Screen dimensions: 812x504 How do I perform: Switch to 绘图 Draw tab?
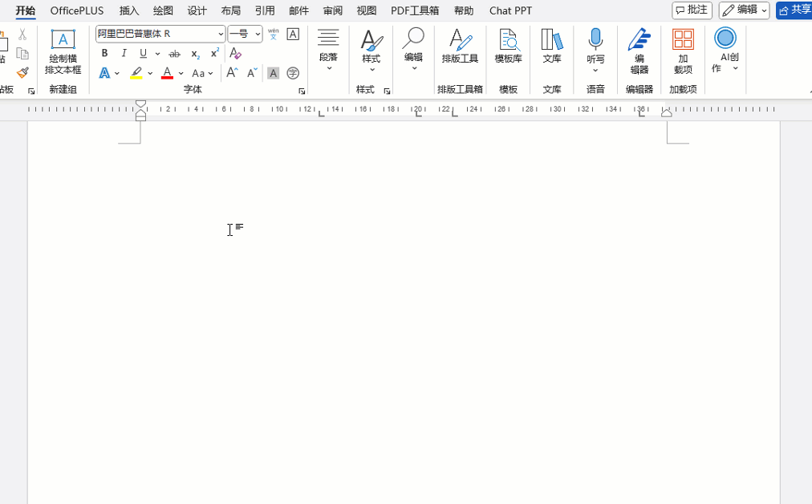[x=163, y=11]
